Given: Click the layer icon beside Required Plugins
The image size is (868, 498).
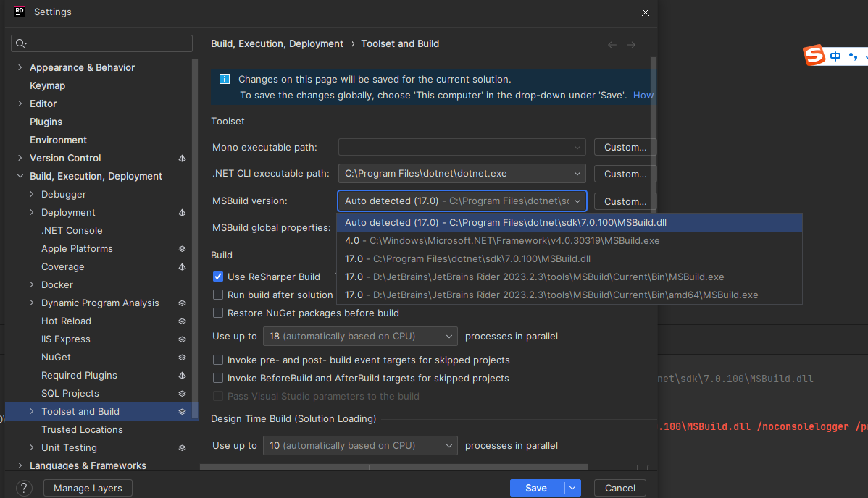Looking at the screenshot, I should [x=182, y=375].
